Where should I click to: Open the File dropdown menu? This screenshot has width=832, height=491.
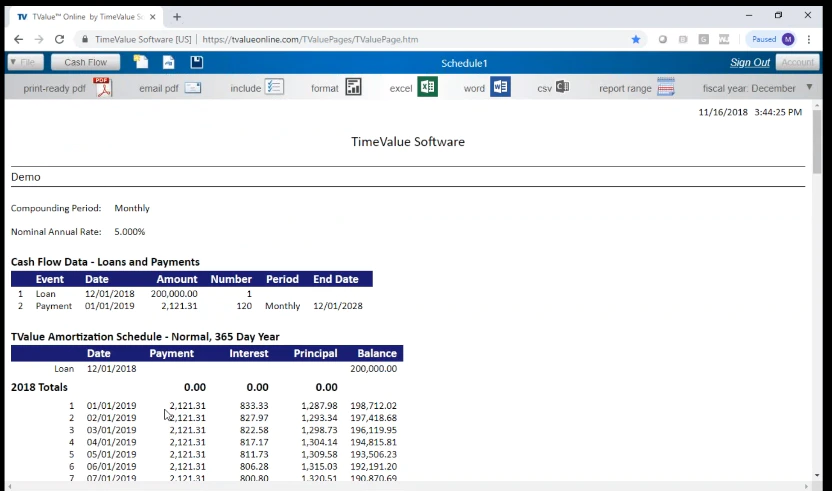coord(25,62)
